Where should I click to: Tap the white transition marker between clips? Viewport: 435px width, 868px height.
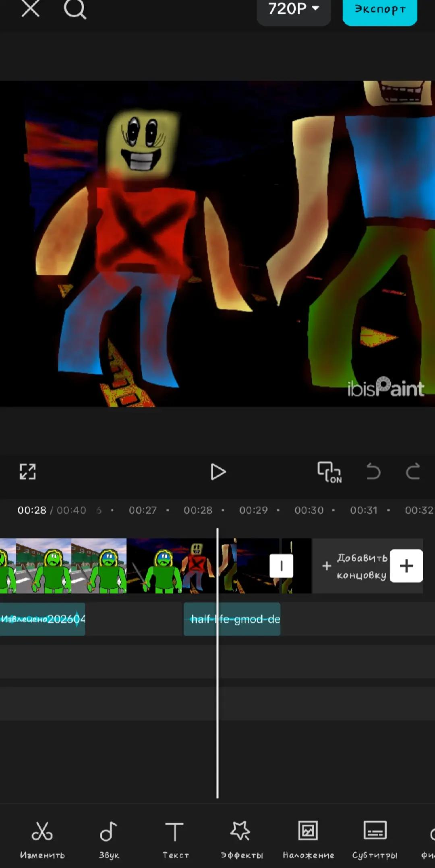(281, 566)
